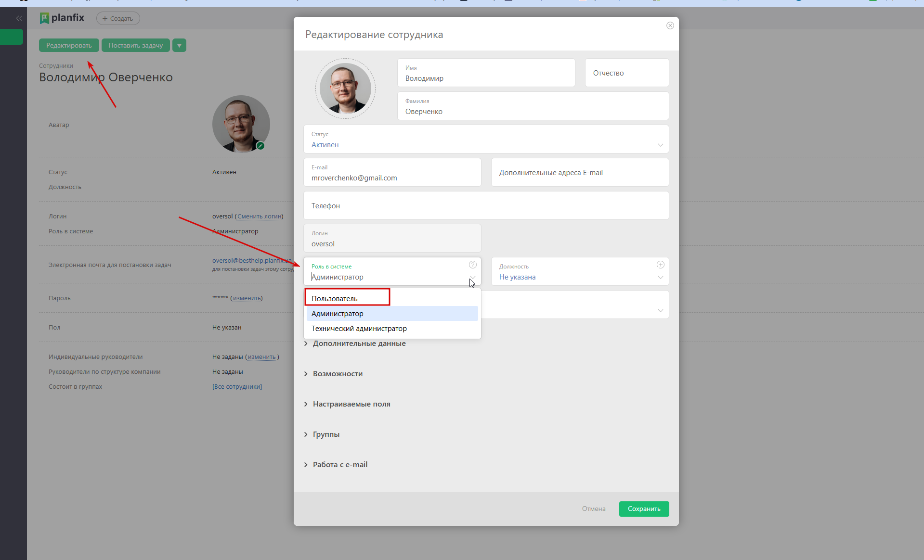The width and height of the screenshot is (924, 560).
Task: Click the Редактировать button
Action: pos(69,45)
